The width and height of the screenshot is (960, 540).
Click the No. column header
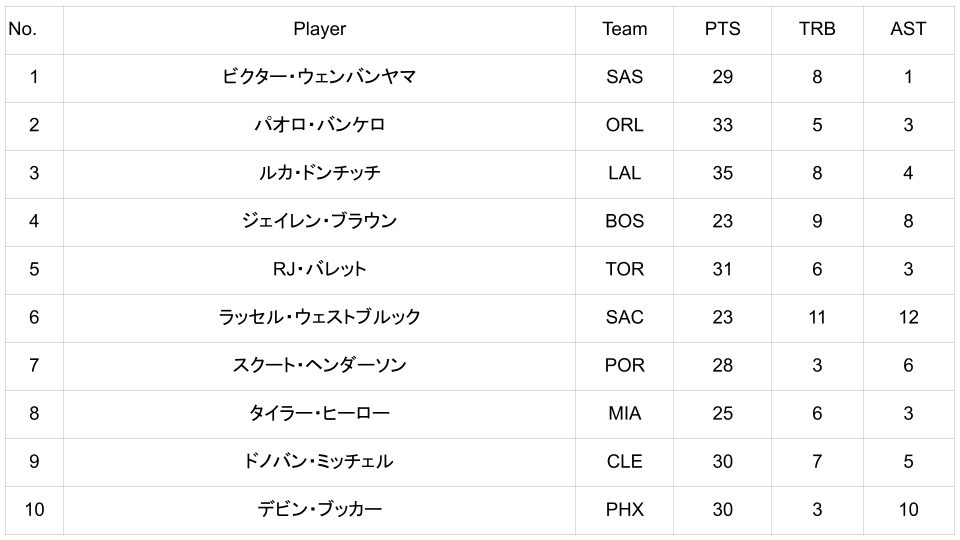pyautogui.click(x=22, y=29)
